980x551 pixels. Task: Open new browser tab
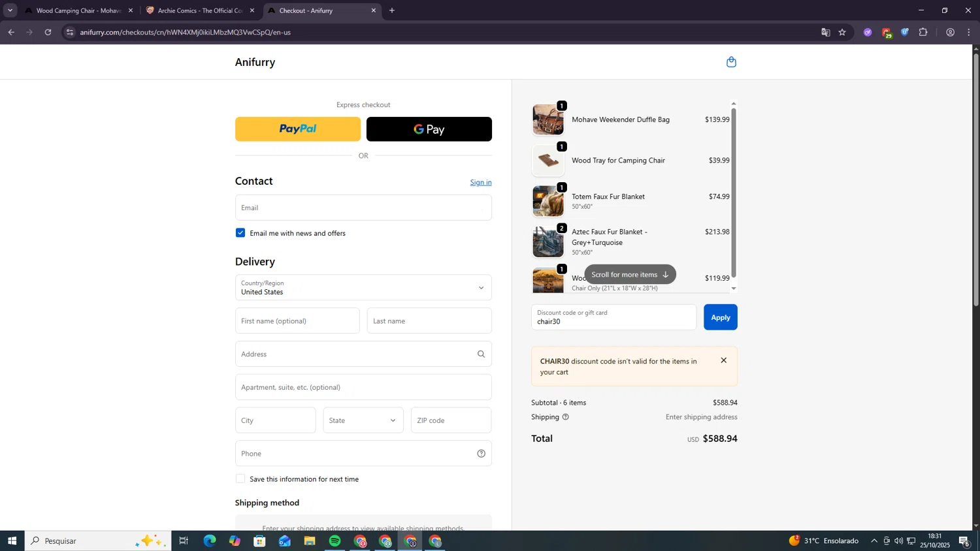tap(392, 10)
